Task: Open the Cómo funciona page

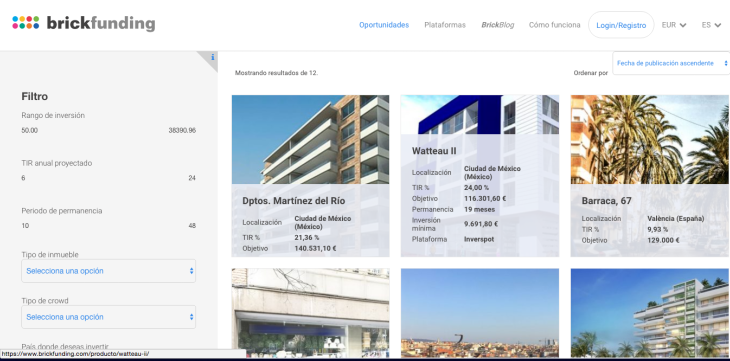Action: (x=554, y=25)
